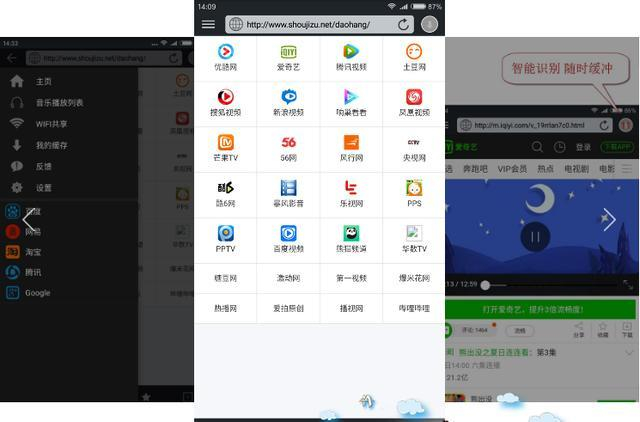Tap the shoujizu.net/daohang URL field
640x422 pixels.
(x=319, y=25)
